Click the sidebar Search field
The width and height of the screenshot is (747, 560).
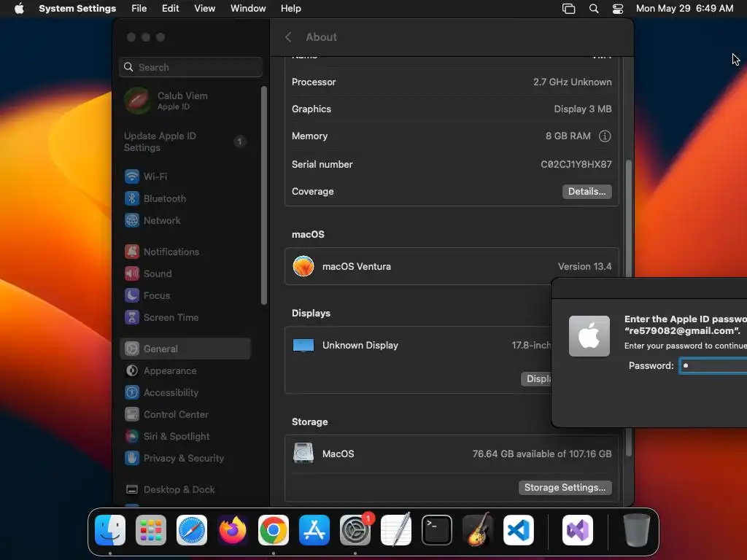coord(190,67)
